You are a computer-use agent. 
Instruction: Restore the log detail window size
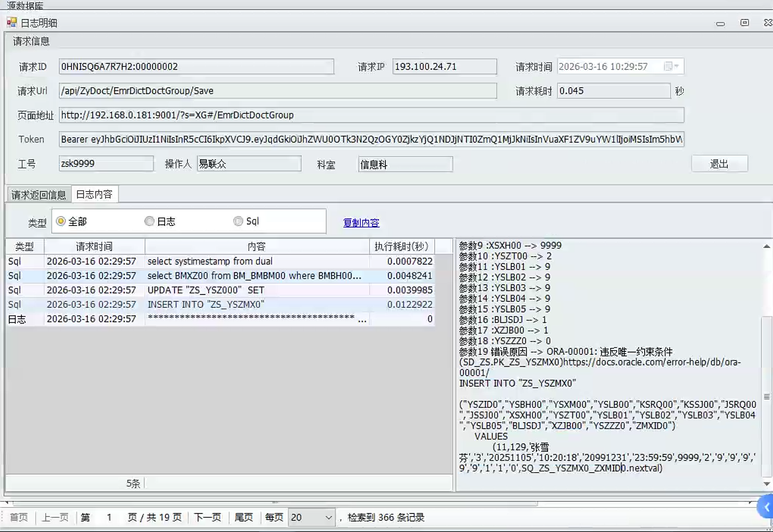tap(745, 23)
